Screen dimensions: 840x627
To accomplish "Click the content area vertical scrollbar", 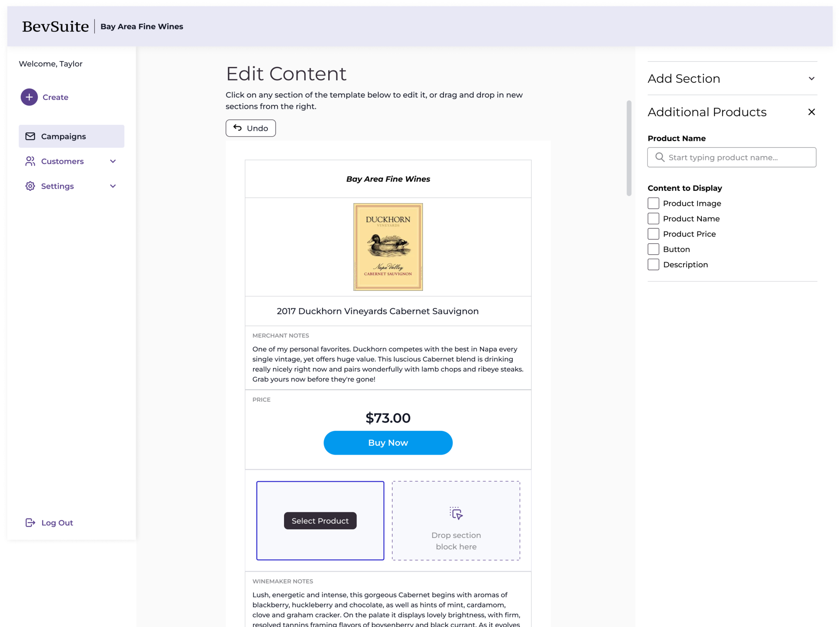I will point(629,148).
